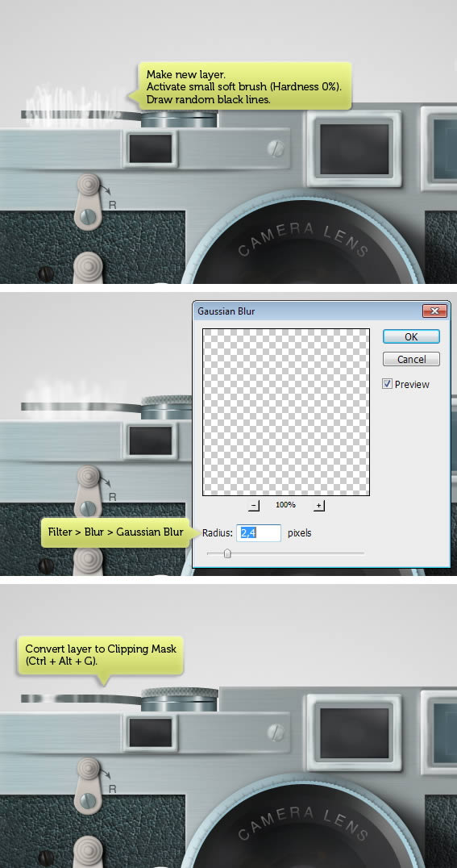The height and width of the screenshot is (868, 457).
Task: Click the 'Convert layer to Clipping Mask' note
Action: [101, 654]
